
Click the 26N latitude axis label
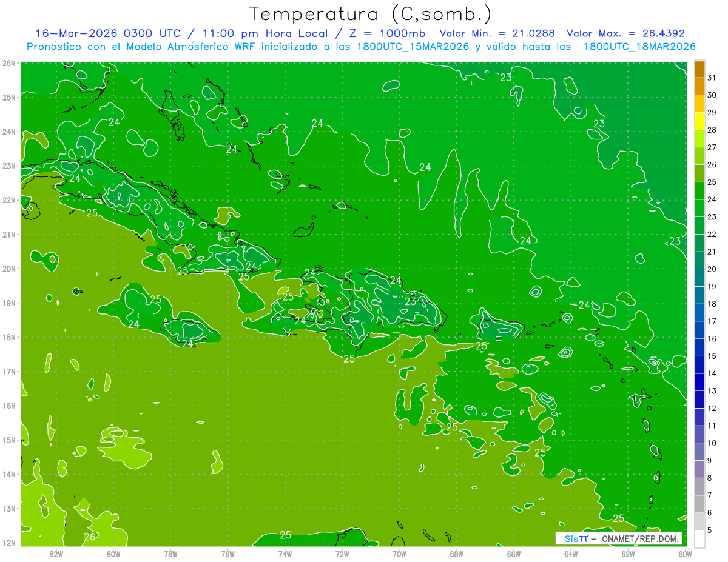point(8,63)
